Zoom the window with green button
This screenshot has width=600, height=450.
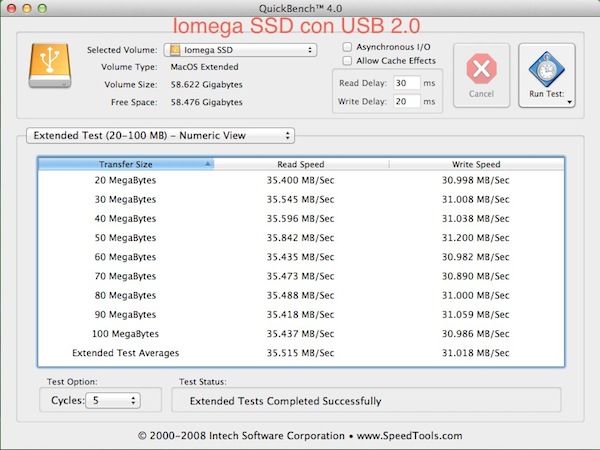click(x=42, y=8)
